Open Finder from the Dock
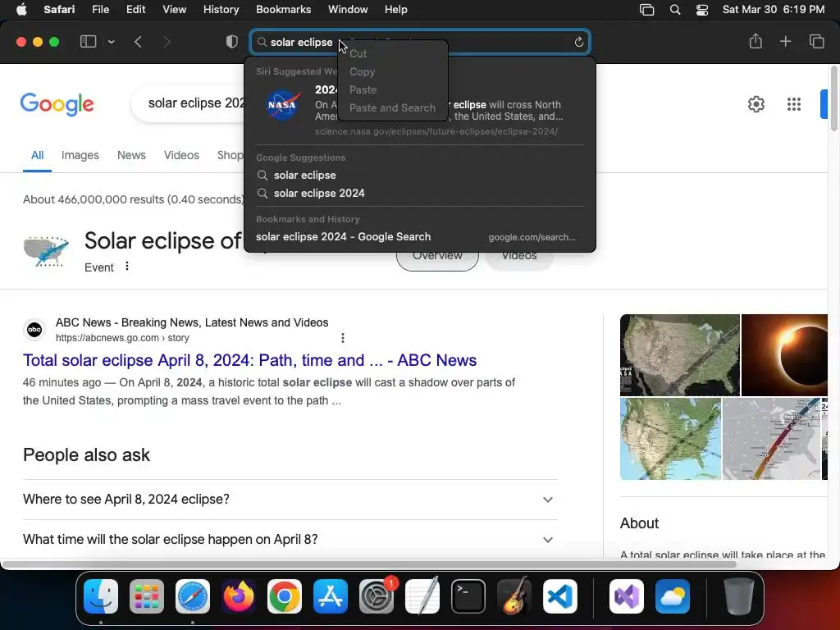 pos(101,596)
